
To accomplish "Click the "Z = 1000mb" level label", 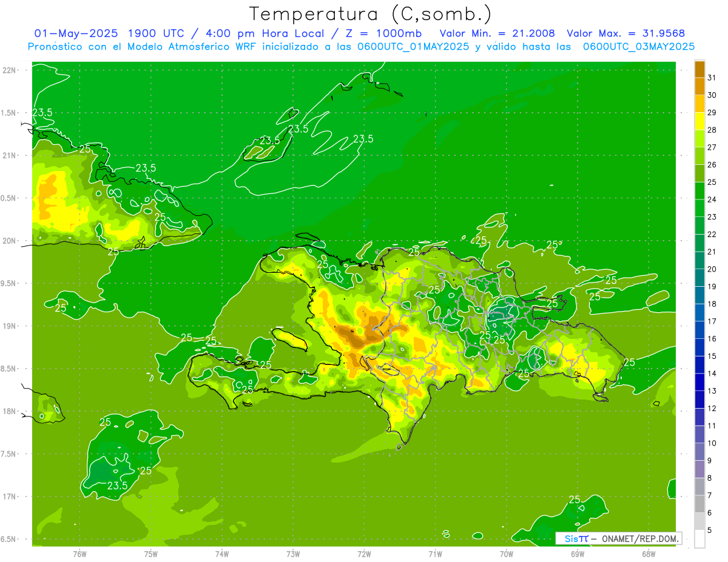I will [x=383, y=33].
